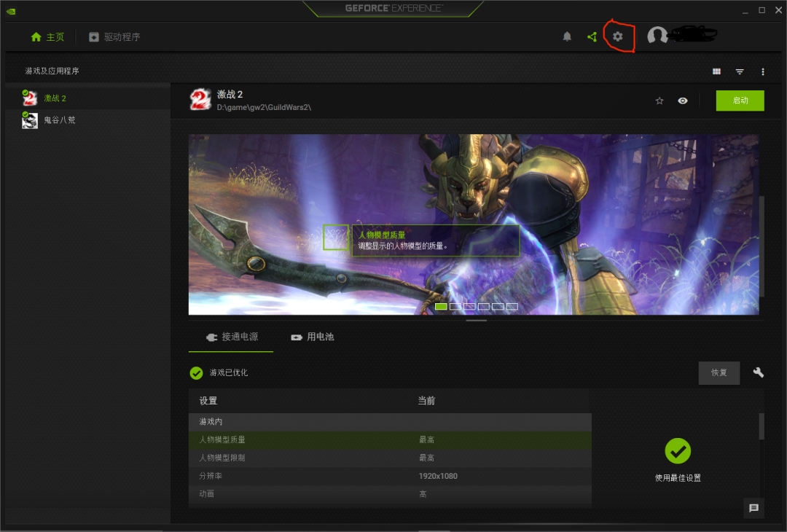Click the 人物模型质量 settings row

coord(390,439)
